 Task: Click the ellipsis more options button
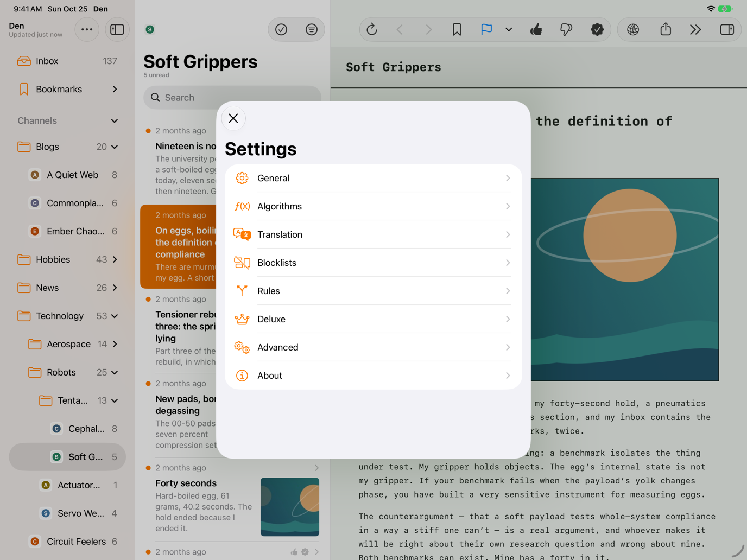87,29
